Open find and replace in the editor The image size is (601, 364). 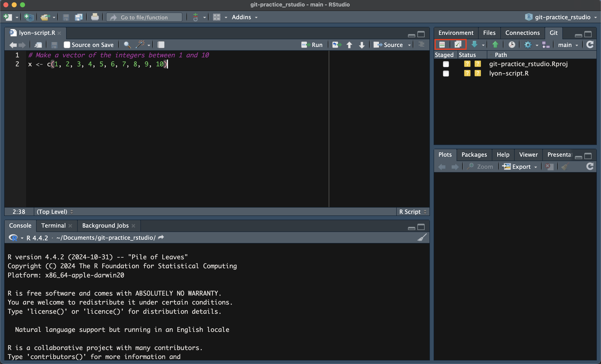[x=127, y=45]
